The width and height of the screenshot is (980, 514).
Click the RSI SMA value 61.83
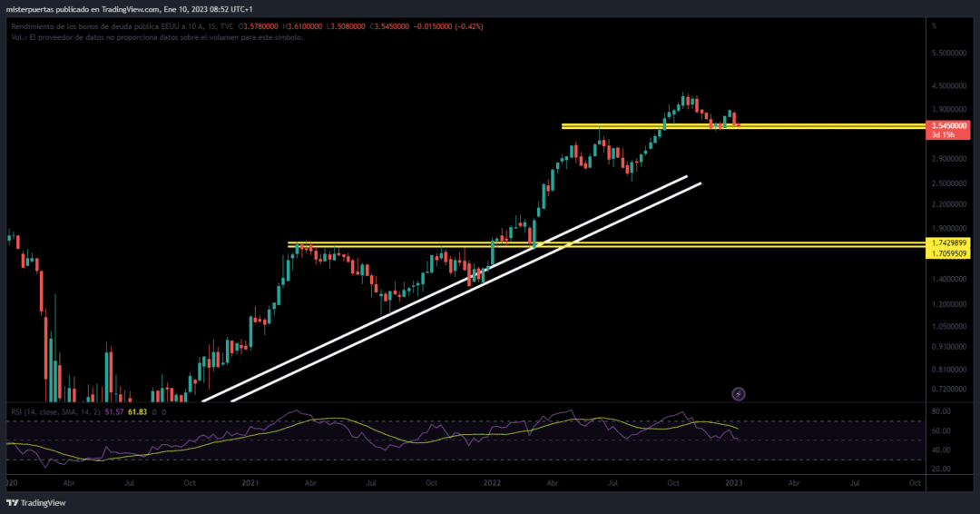point(135,411)
